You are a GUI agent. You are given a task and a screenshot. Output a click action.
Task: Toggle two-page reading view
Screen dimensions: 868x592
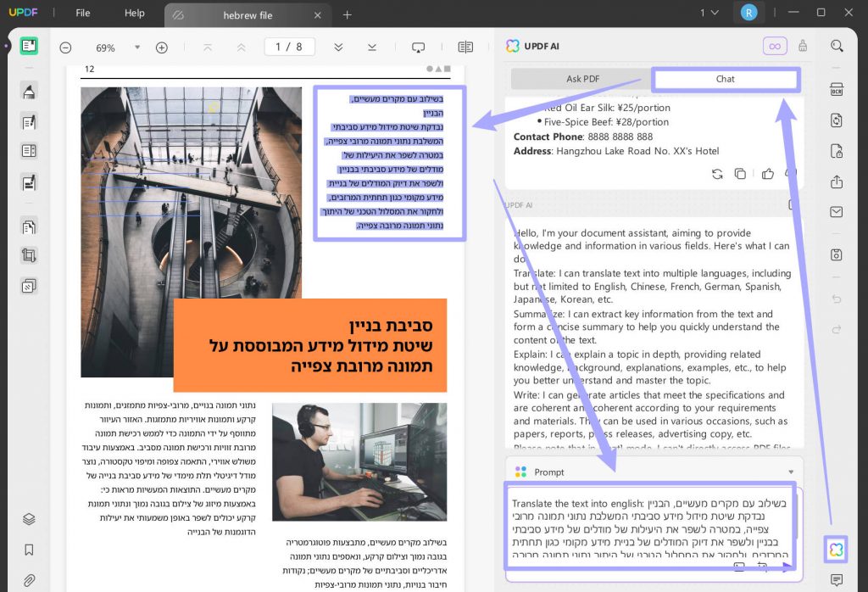tap(465, 47)
